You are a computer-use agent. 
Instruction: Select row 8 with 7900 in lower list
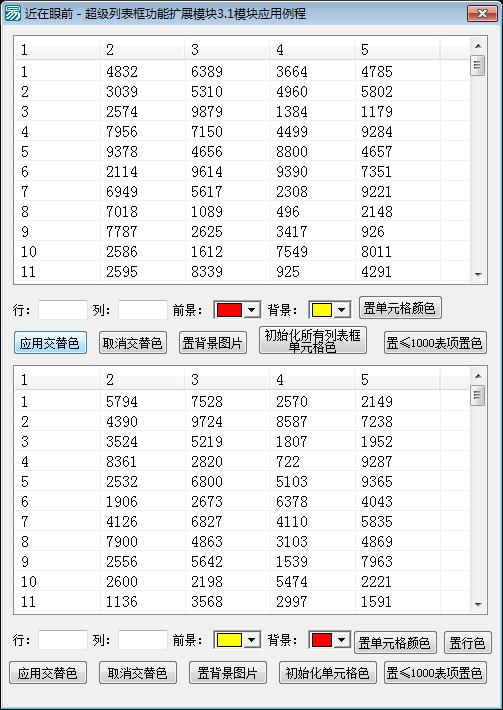pos(241,542)
